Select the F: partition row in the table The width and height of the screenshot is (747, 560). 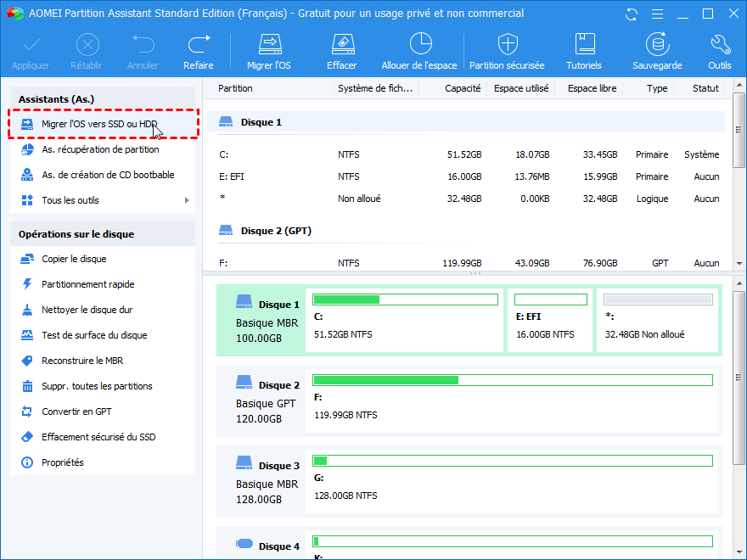coord(467,263)
